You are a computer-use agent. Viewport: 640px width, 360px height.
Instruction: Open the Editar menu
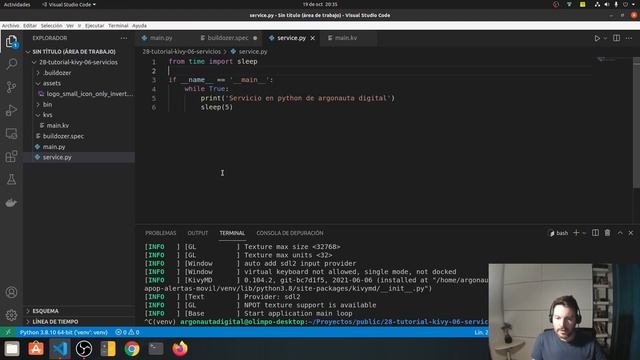30,25
